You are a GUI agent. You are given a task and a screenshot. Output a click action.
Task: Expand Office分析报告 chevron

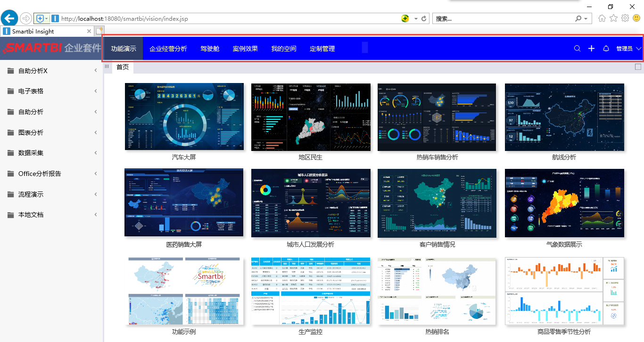(x=96, y=174)
